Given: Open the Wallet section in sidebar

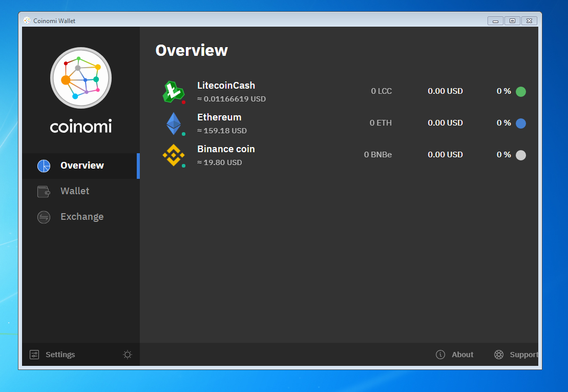Looking at the screenshot, I should coord(81,191).
